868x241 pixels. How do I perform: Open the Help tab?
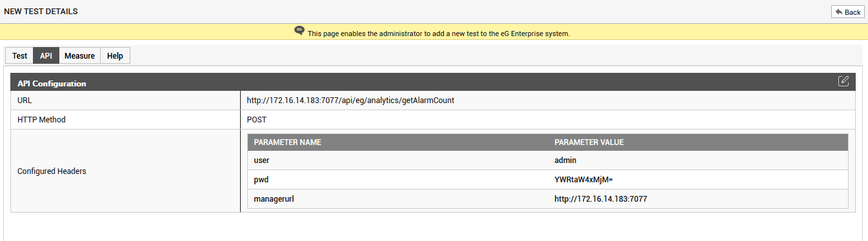(x=115, y=56)
